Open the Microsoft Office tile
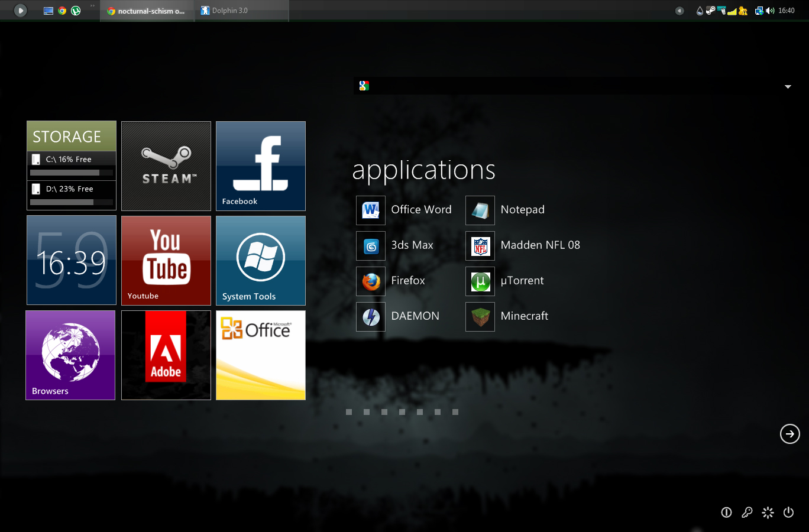 click(261, 355)
